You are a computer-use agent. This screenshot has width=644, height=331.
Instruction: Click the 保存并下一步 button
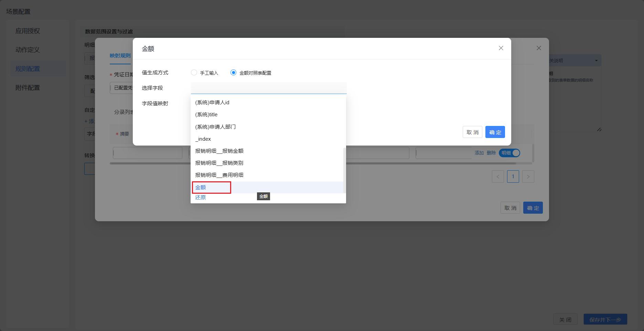(x=605, y=320)
